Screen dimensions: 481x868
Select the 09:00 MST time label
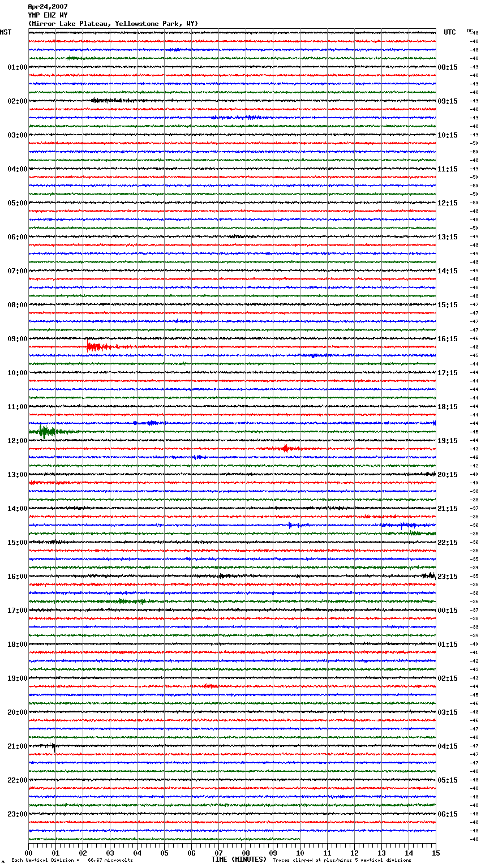coord(18,339)
